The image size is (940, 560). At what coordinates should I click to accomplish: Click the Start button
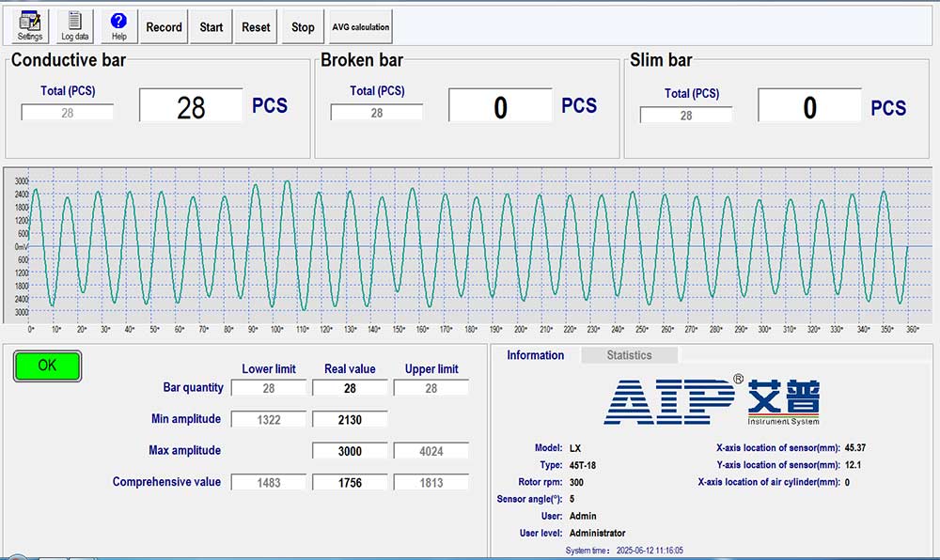[x=211, y=27]
